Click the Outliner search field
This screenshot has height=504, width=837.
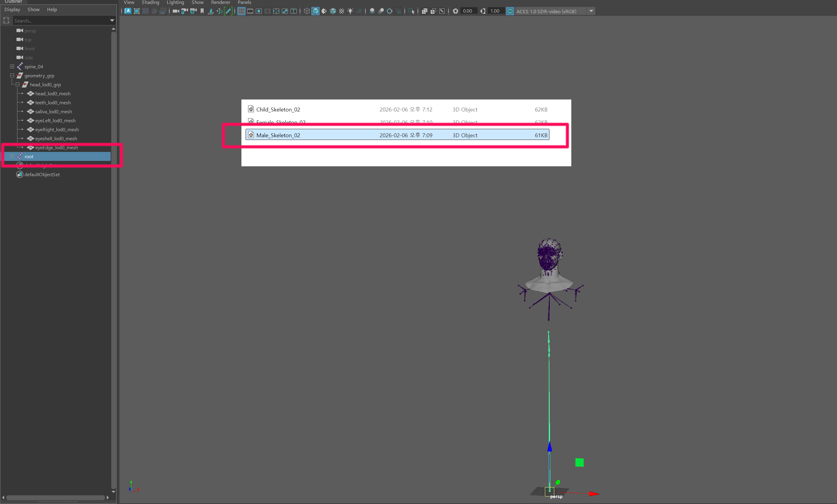(61, 21)
